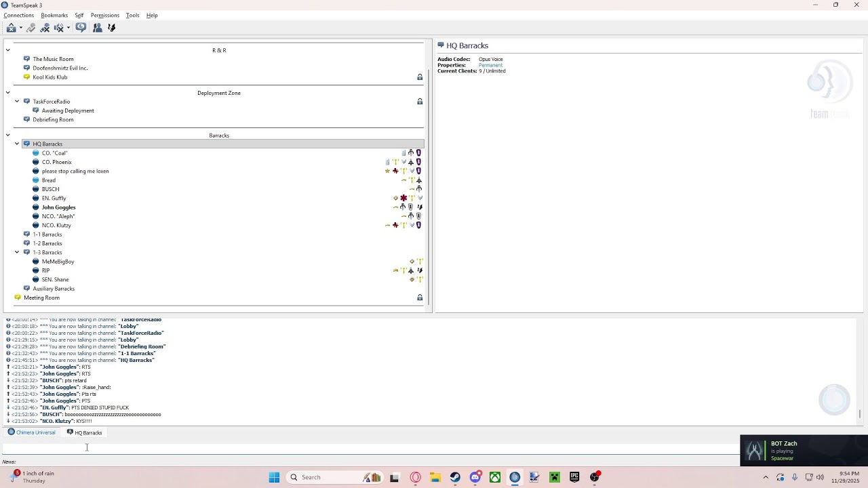
Task: Collapse the R & R spacer section
Action: [7, 50]
